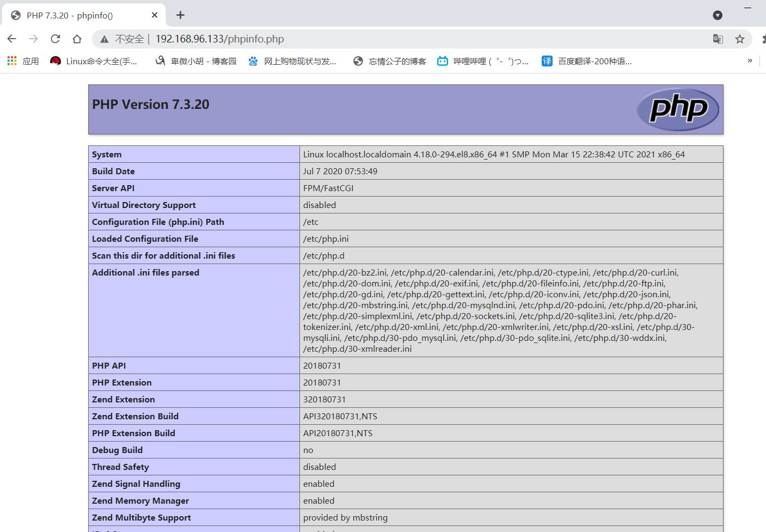Click the Configuration File (php.ini) Path label

tap(158, 222)
